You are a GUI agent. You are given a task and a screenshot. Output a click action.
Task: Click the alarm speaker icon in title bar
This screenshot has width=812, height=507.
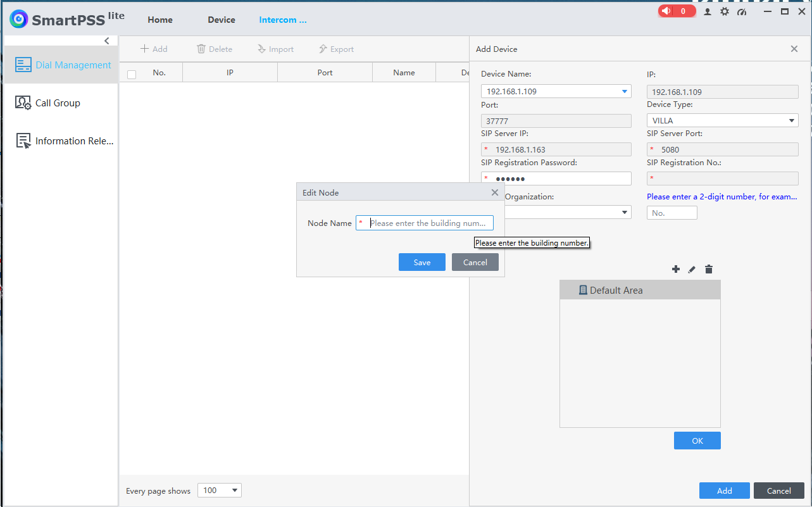(666, 11)
